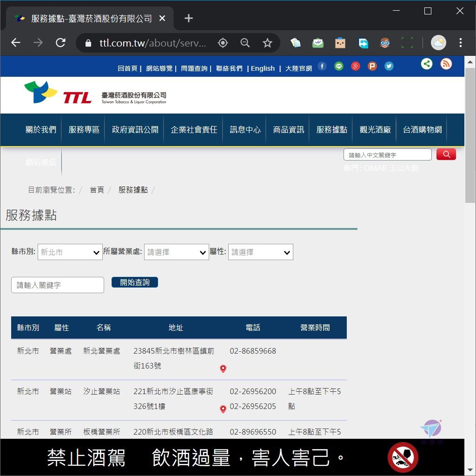
Task: Share the page on Plurk
Action: pyautogui.click(x=372, y=66)
